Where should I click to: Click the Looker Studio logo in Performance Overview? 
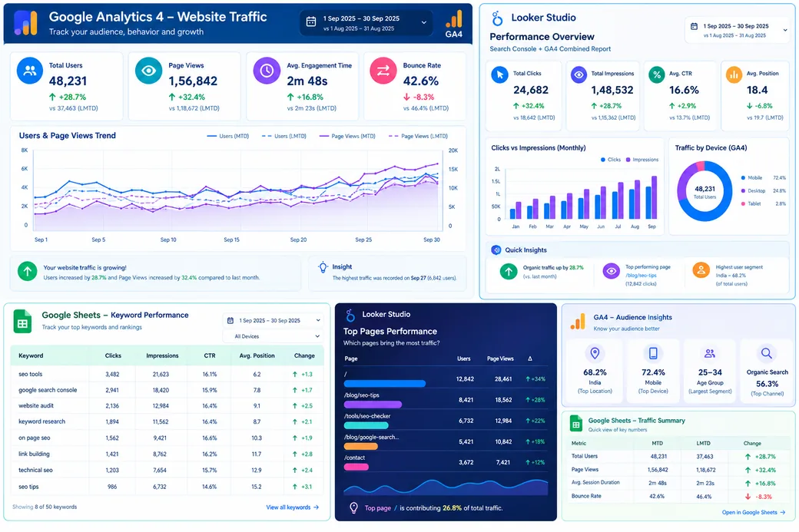(497, 18)
